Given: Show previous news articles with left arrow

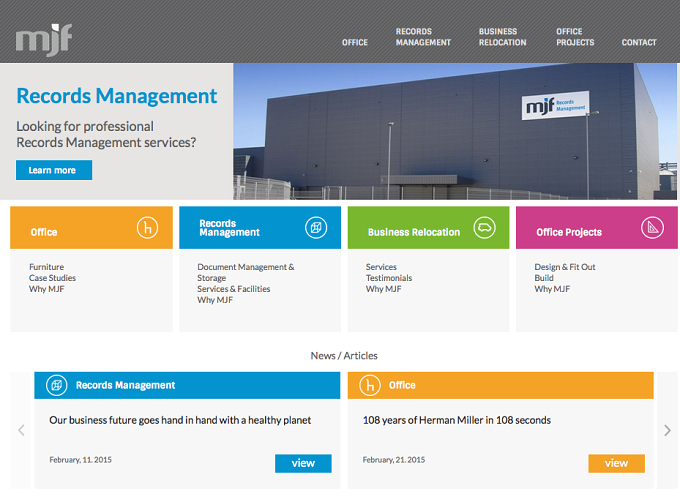Looking at the screenshot, I should click(21, 430).
